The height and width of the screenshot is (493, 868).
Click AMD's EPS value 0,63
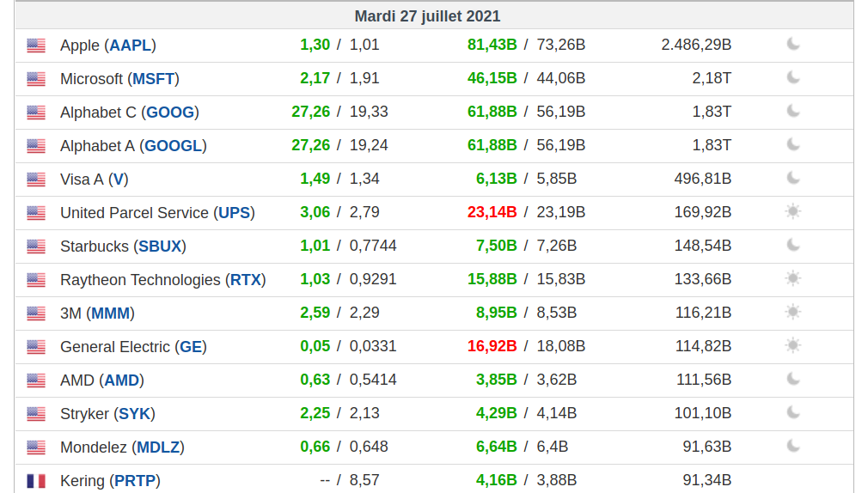tap(315, 380)
